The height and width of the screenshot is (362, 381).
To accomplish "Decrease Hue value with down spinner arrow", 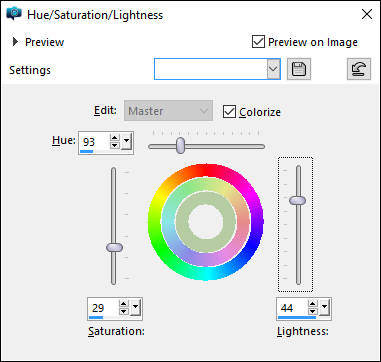I will click(115, 145).
